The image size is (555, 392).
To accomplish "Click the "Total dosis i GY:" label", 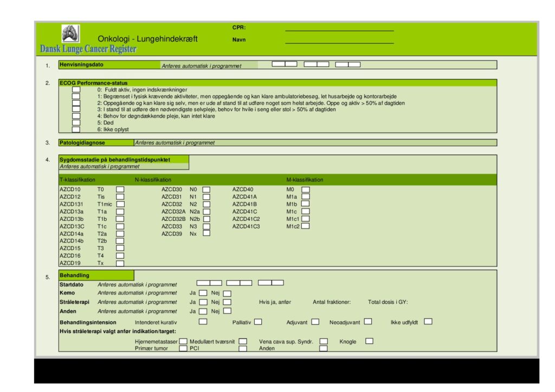I will click(388, 302).
